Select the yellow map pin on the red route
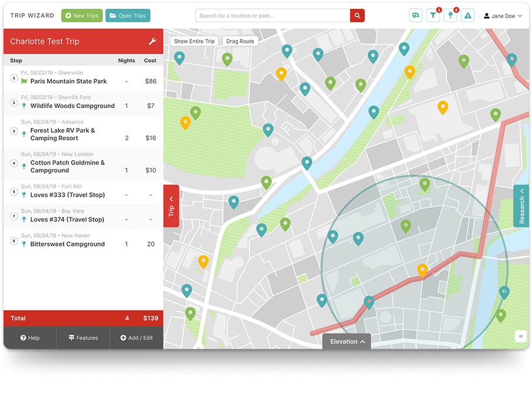Screen dimensions: 532x401 coord(422,270)
